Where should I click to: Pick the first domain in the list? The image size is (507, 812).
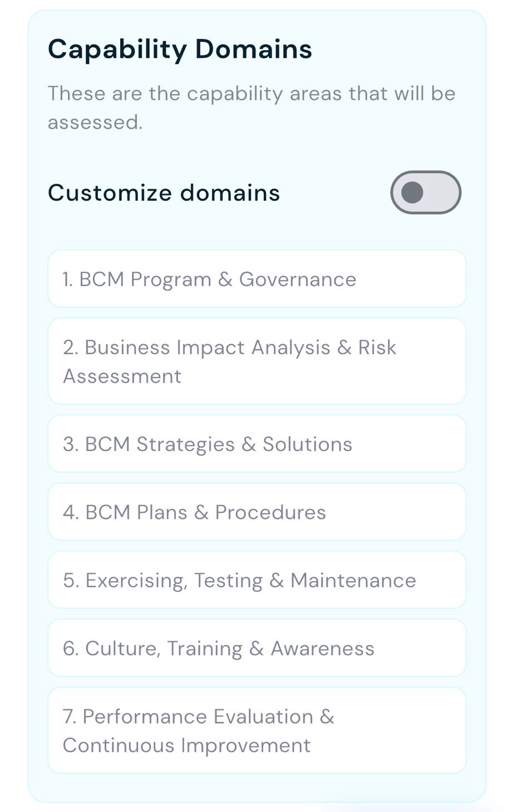tap(257, 279)
